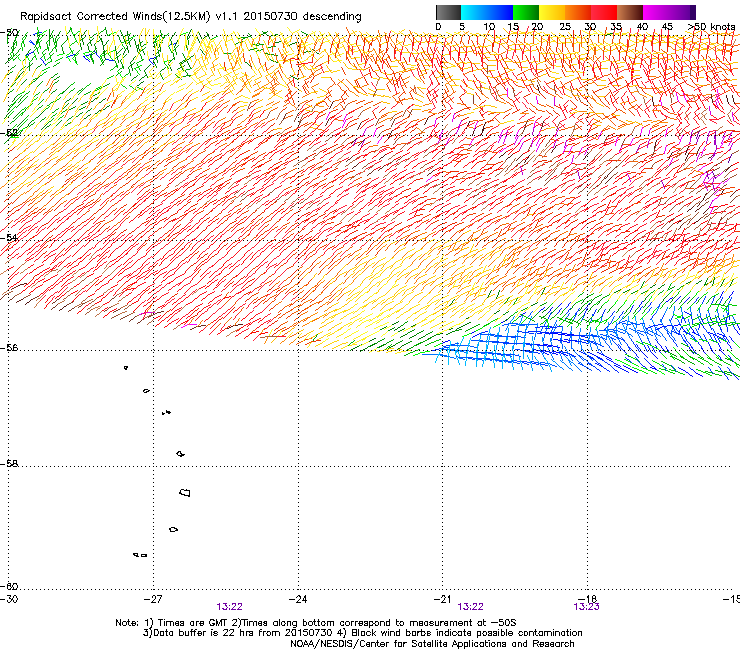The height and width of the screenshot is (650, 740).
Task: Select the magenta 40-45 knots legend segment
Action: (656, 12)
